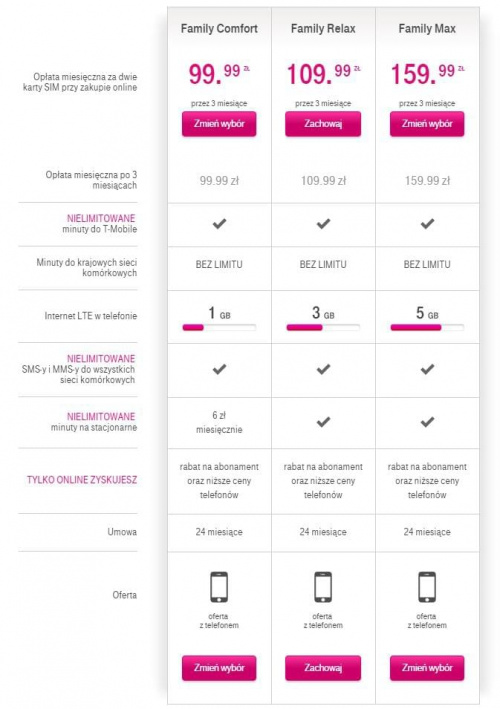Select the Family Max plan header

coord(427,28)
